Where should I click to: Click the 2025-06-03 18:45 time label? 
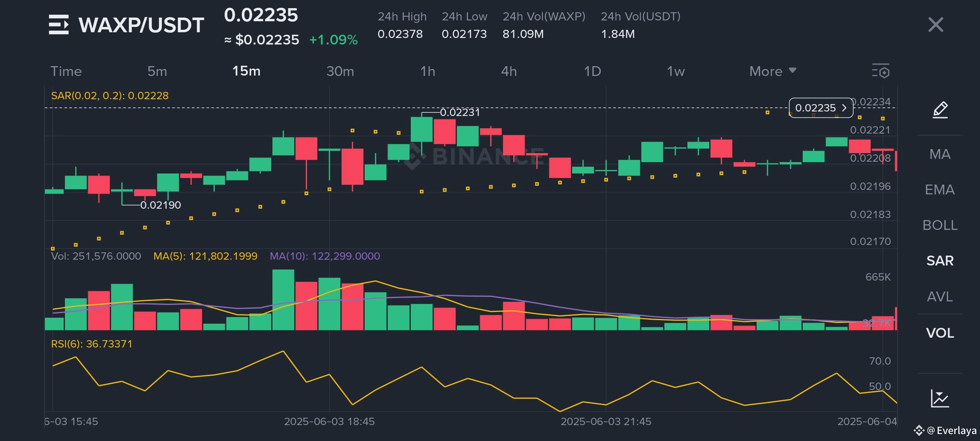pyautogui.click(x=329, y=421)
